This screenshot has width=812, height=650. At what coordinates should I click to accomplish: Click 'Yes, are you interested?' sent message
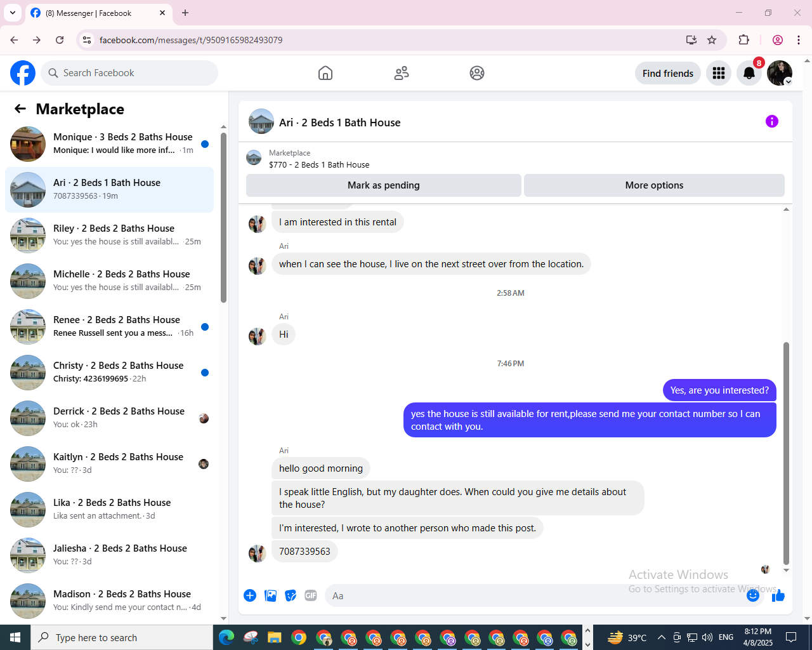(719, 390)
